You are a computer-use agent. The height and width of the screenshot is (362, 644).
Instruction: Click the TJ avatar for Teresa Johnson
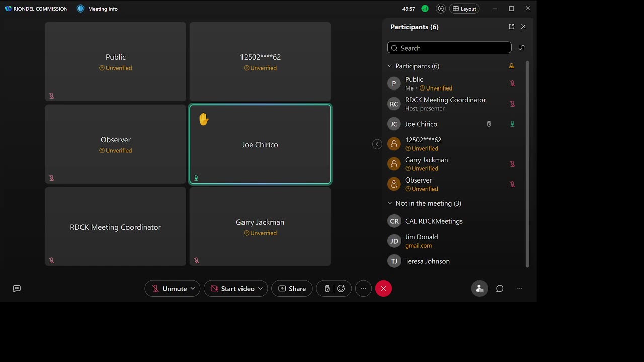coord(394,261)
